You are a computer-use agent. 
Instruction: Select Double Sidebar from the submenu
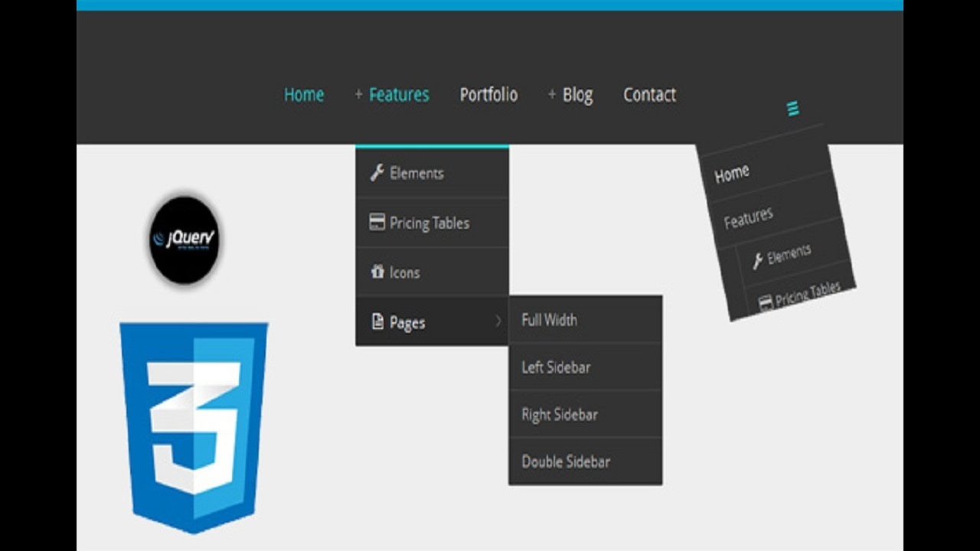point(586,461)
